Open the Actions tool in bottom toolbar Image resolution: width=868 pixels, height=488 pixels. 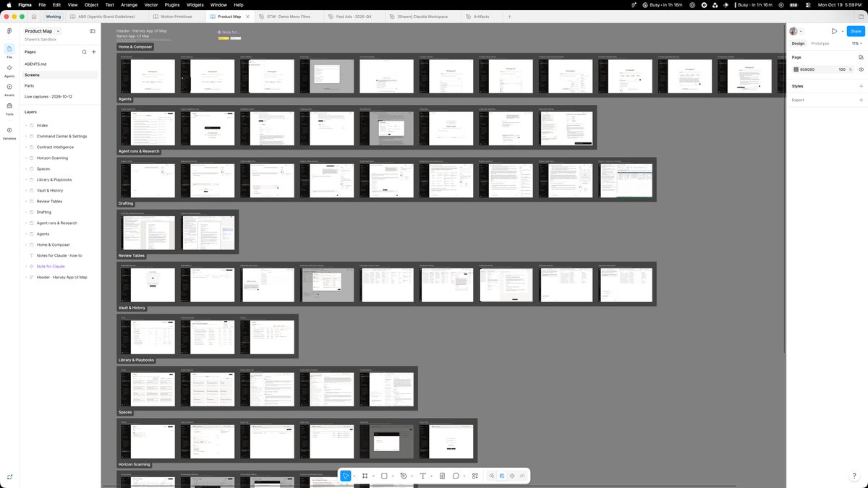point(475,476)
